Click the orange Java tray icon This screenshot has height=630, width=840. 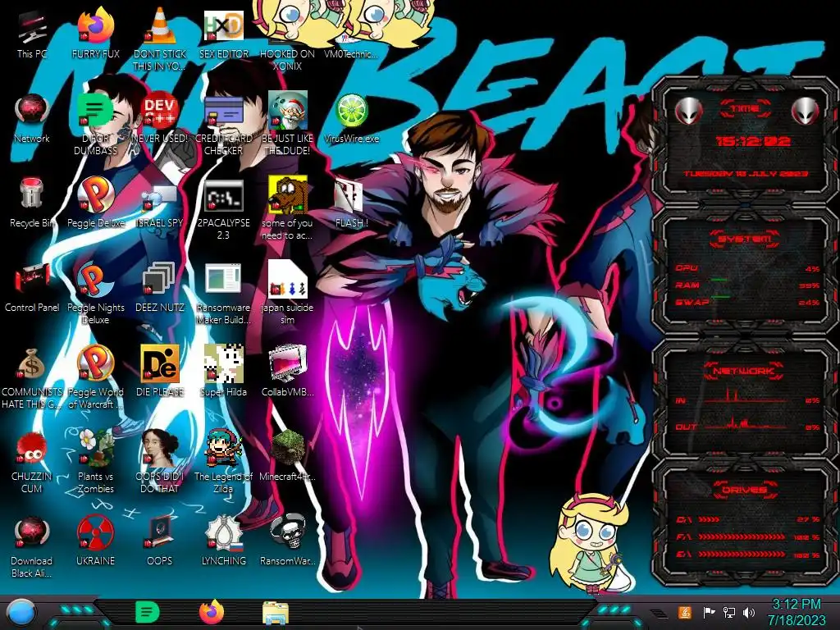pyautogui.click(x=685, y=612)
